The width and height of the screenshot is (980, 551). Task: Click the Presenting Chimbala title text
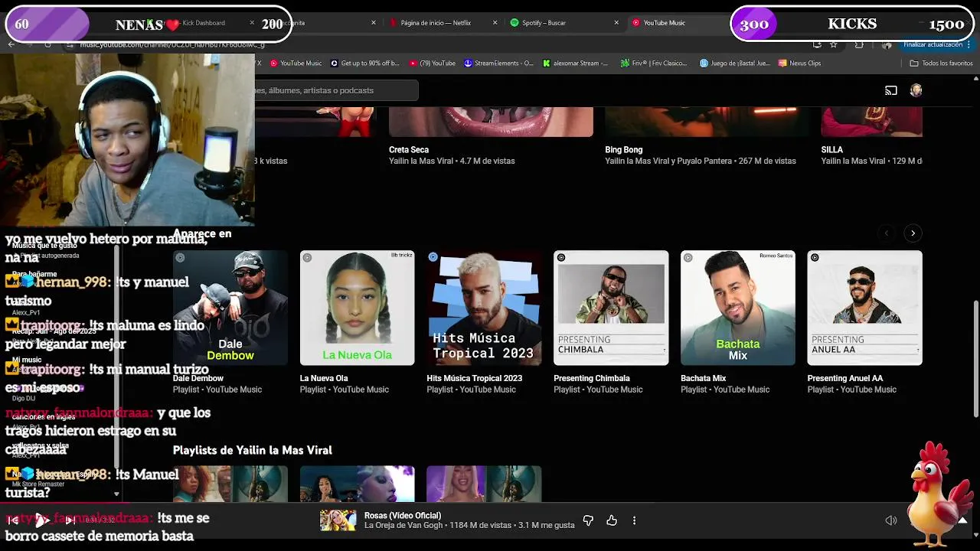click(x=592, y=378)
